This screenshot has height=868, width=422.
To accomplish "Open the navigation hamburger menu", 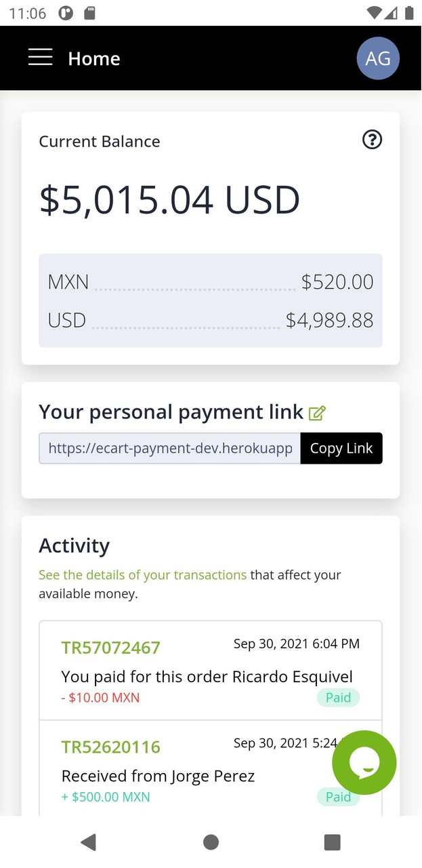I will pyautogui.click(x=40, y=58).
